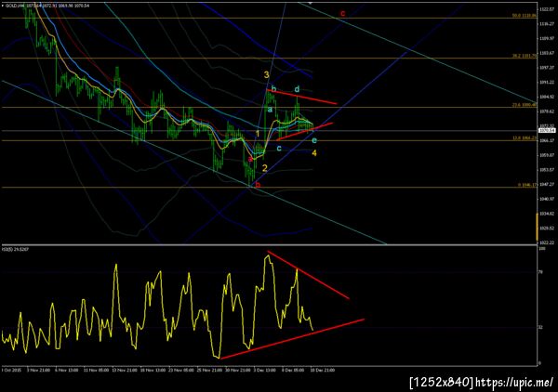Image resolution: width=558 pixels, height=392 pixels.
Task: Select the cyan wave label c below triangle
Action: point(279,148)
